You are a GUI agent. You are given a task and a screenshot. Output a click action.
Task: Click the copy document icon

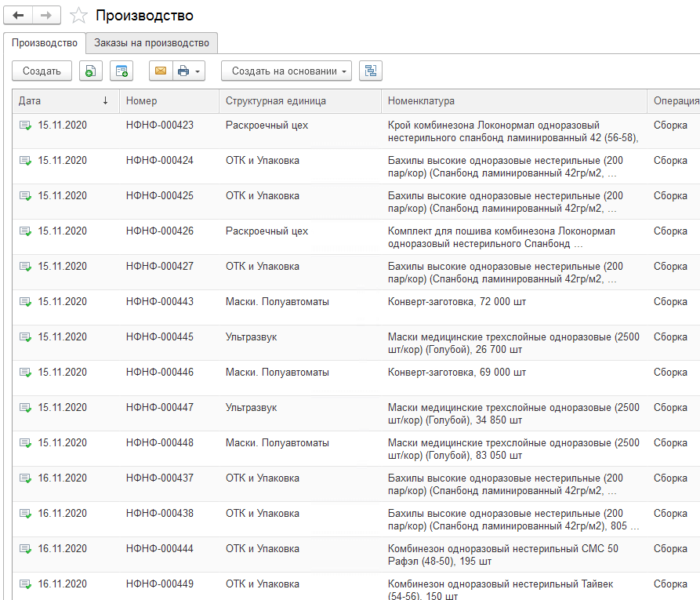(x=91, y=71)
